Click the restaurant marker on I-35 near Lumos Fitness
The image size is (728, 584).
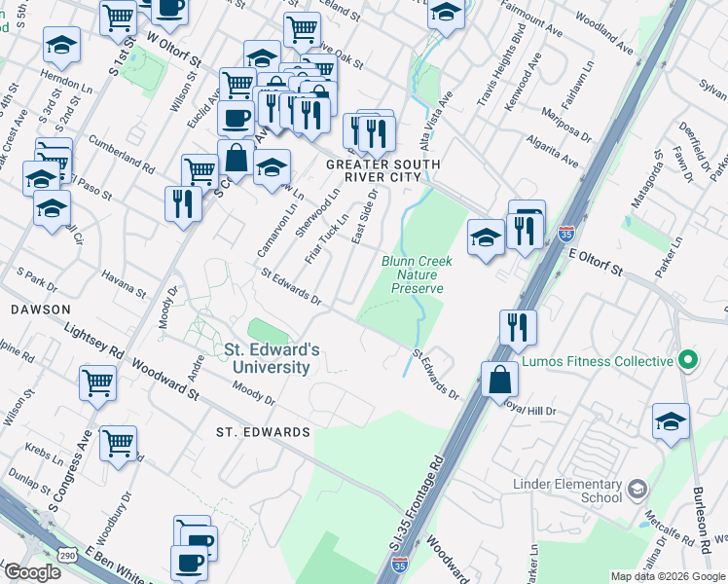pyautogui.click(x=518, y=329)
